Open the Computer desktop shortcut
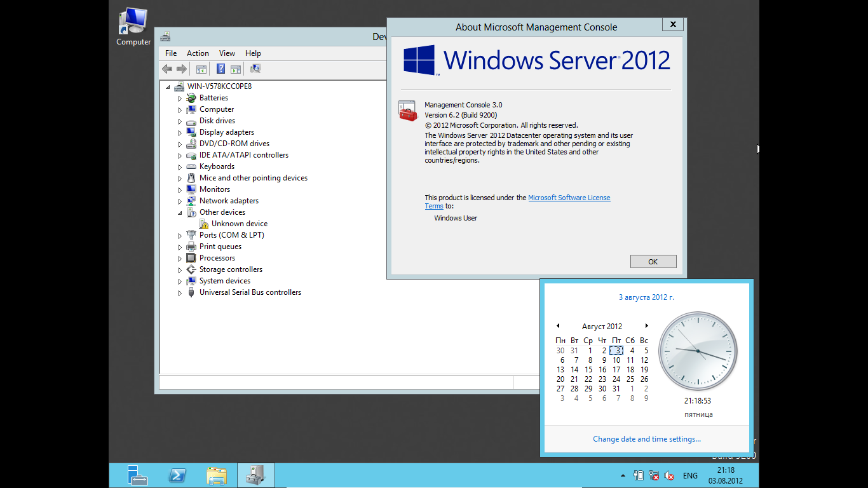The width and height of the screenshot is (868, 488). tap(133, 27)
